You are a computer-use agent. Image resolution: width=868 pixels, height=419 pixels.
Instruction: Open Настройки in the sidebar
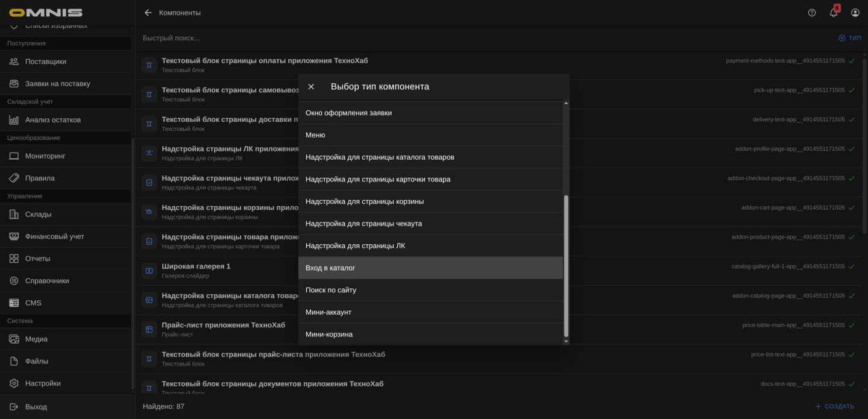point(43,383)
